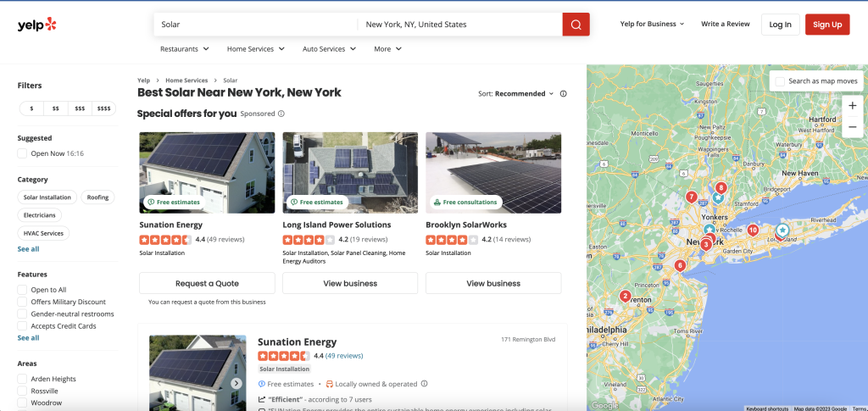Viewport: 868px width, 411px height.
Task: Select the $ price filter
Action: coord(31,108)
